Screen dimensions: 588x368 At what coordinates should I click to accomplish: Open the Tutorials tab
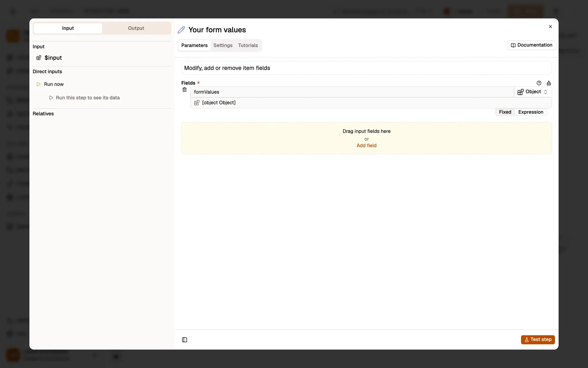click(x=248, y=45)
